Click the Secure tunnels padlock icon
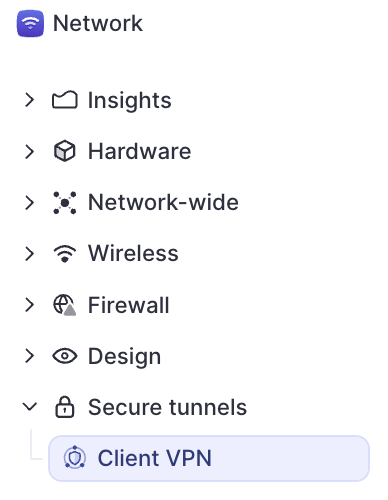Screen dimensions: 388x500 [x=65, y=407]
